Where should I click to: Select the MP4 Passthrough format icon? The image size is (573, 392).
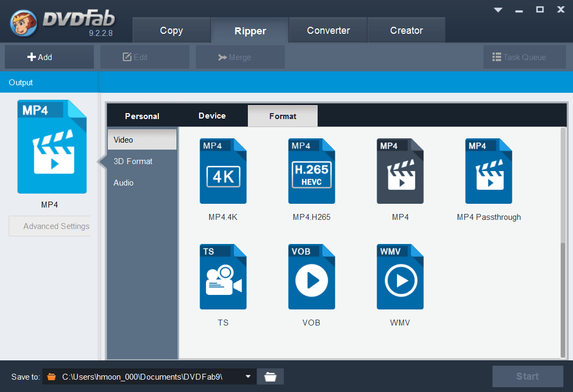(489, 171)
